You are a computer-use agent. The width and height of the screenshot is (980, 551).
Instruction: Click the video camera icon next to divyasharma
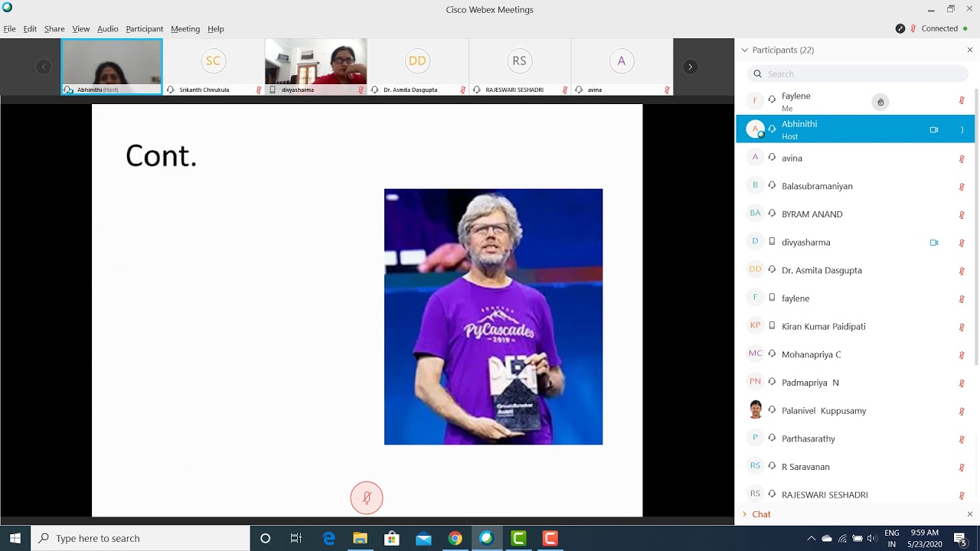[934, 243]
